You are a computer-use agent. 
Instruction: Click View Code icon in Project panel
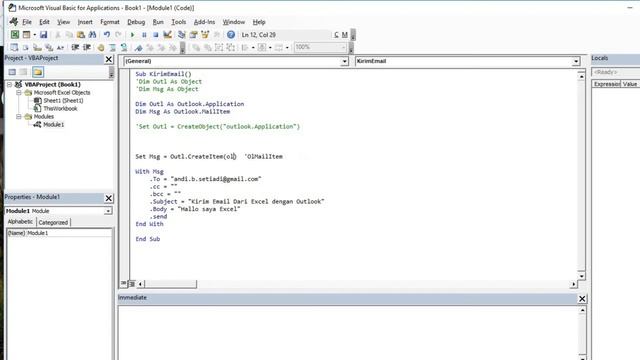[x=12, y=72]
